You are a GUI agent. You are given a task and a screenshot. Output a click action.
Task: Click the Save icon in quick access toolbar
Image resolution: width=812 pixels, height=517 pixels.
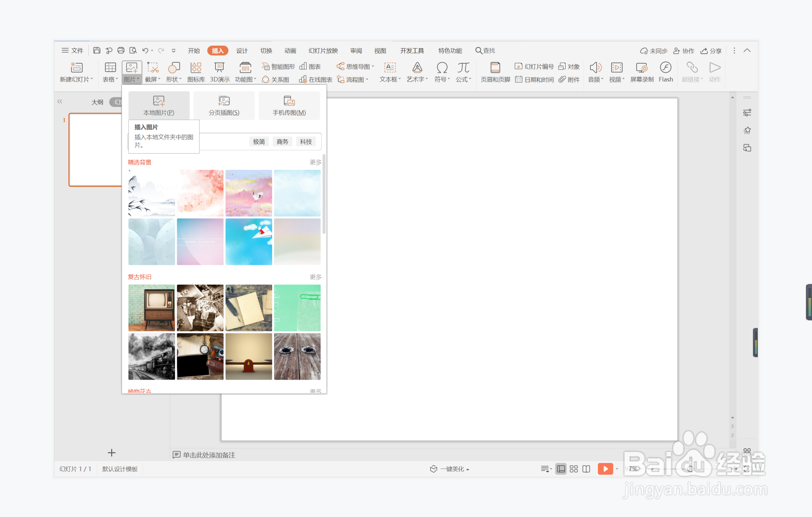(x=97, y=51)
